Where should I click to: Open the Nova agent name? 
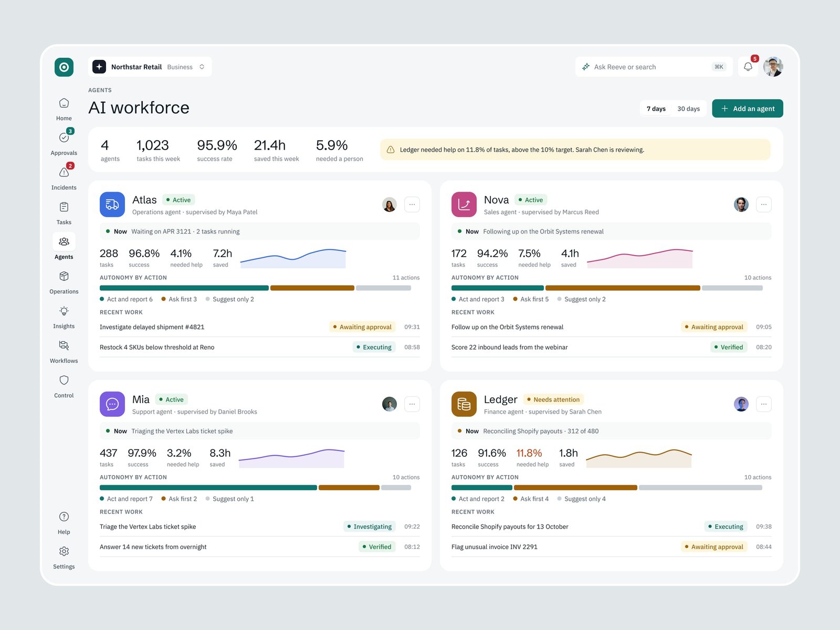tap(496, 200)
